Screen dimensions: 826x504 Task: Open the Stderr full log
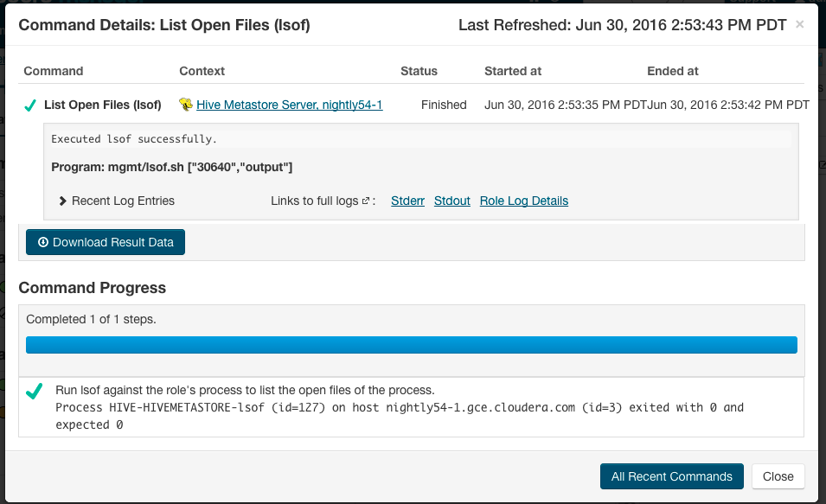point(407,201)
